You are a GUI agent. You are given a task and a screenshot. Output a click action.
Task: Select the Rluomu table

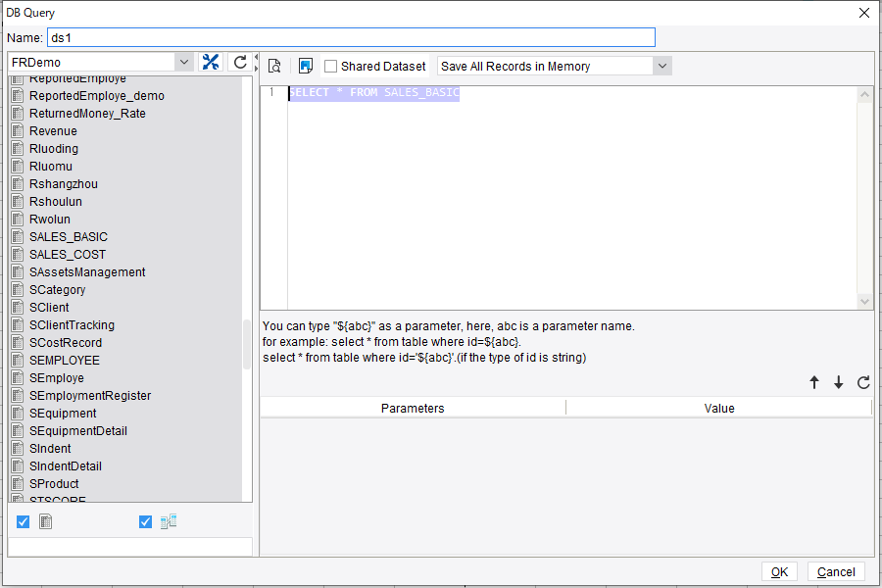click(x=51, y=166)
